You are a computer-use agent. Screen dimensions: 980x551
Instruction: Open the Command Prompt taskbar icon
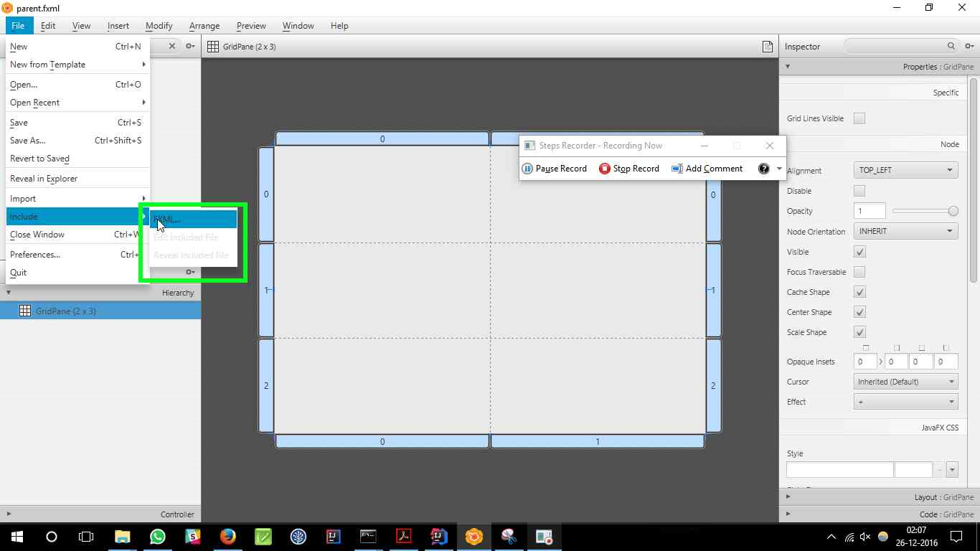(368, 536)
